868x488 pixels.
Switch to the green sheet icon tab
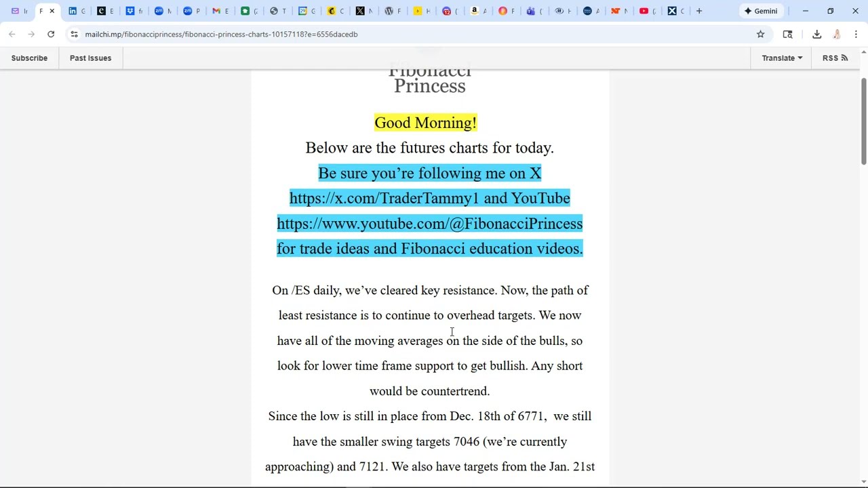248,11
